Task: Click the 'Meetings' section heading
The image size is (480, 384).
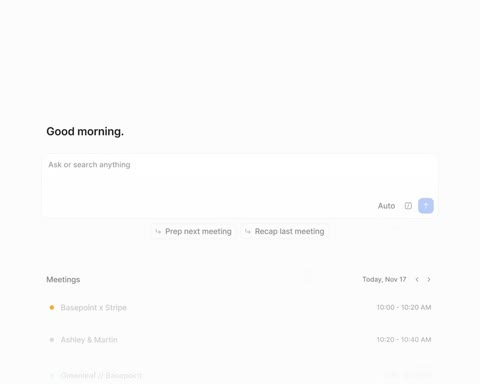Action: pos(63,280)
